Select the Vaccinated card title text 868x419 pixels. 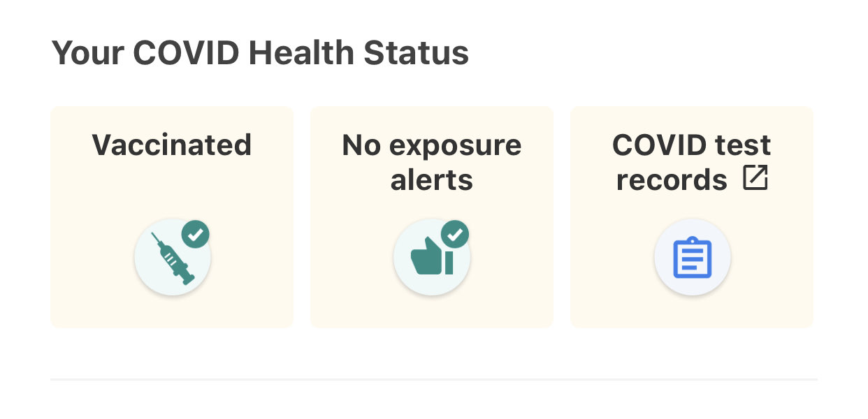point(172,145)
